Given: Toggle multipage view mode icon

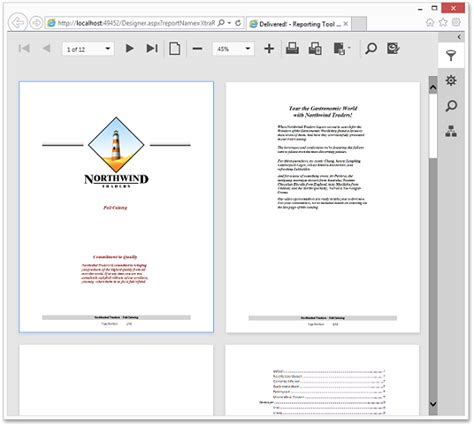Looking at the screenshot, I should point(175,49).
